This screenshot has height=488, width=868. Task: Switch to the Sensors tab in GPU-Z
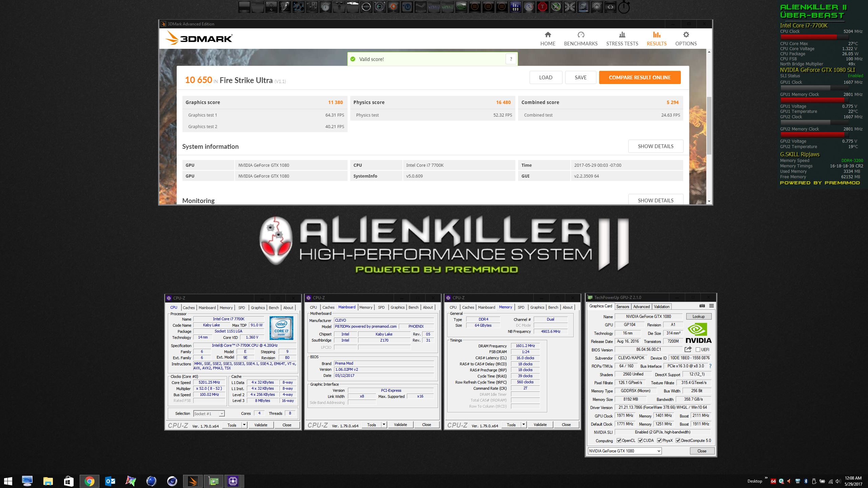click(x=623, y=307)
